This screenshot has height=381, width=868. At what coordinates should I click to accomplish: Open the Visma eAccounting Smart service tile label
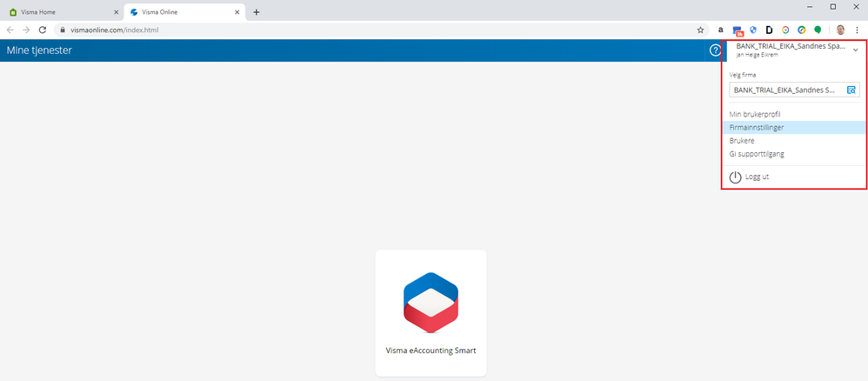point(431,351)
